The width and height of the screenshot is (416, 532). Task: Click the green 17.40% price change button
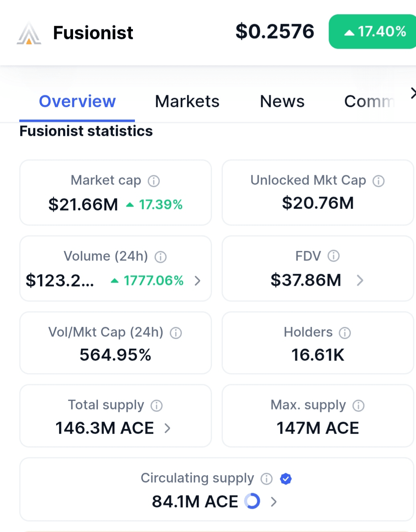tap(373, 32)
